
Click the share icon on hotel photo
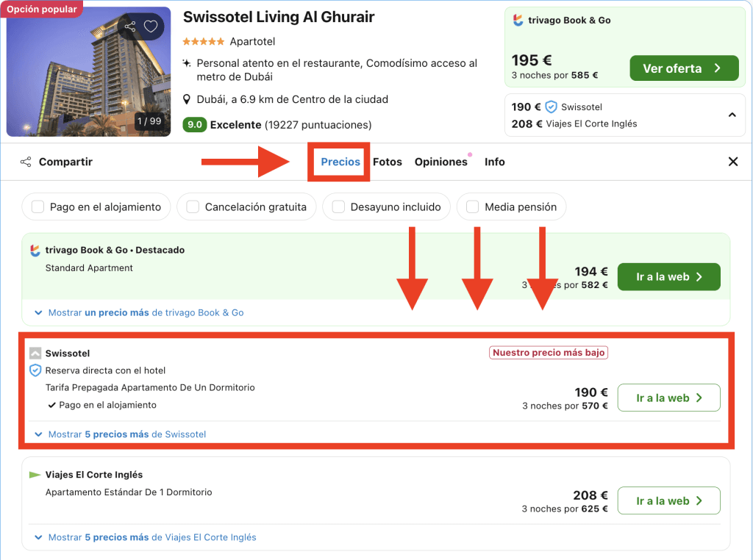[130, 27]
